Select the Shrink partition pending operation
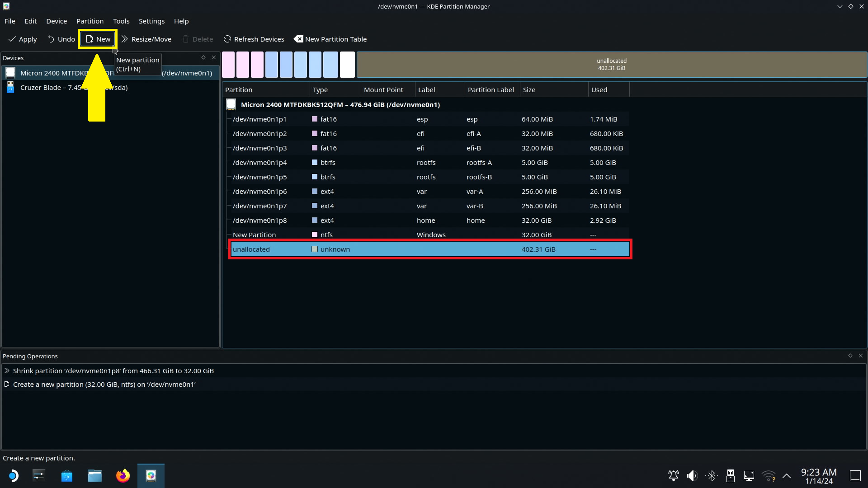Viewport: 868px width, 488px height. [x=113, y=371]
